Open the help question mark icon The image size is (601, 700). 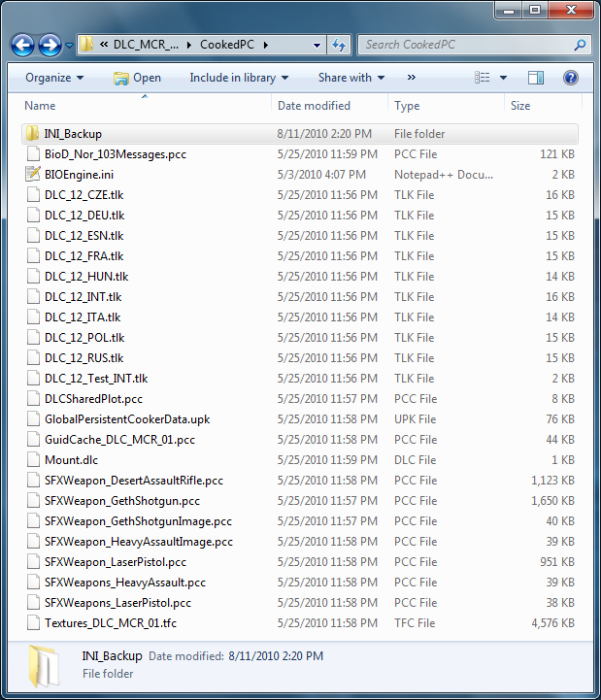[571, 78]
